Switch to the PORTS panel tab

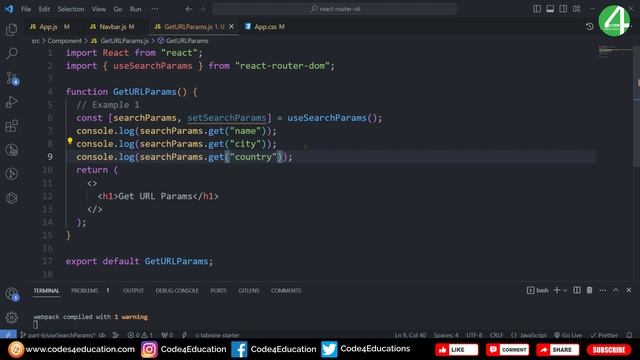click(x=218, y=291)
